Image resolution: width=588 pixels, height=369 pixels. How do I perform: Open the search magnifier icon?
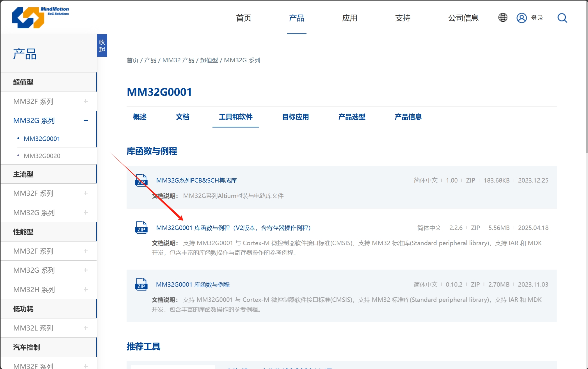[x=562, y=18]
